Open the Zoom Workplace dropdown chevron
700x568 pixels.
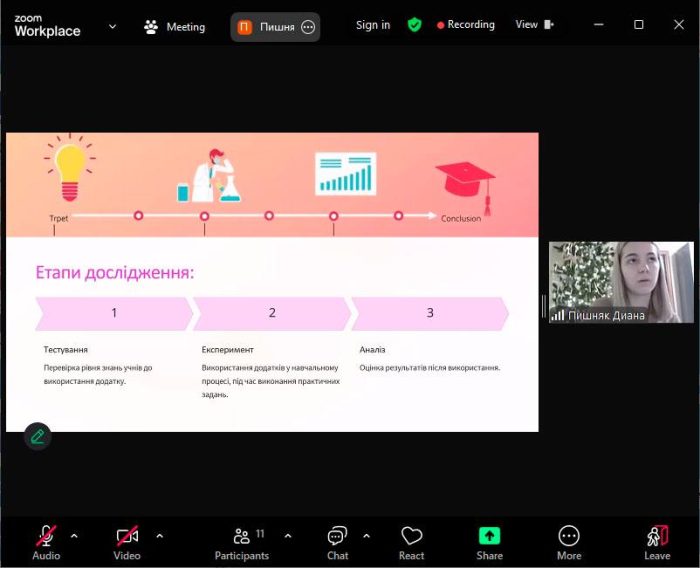(112, 27)
